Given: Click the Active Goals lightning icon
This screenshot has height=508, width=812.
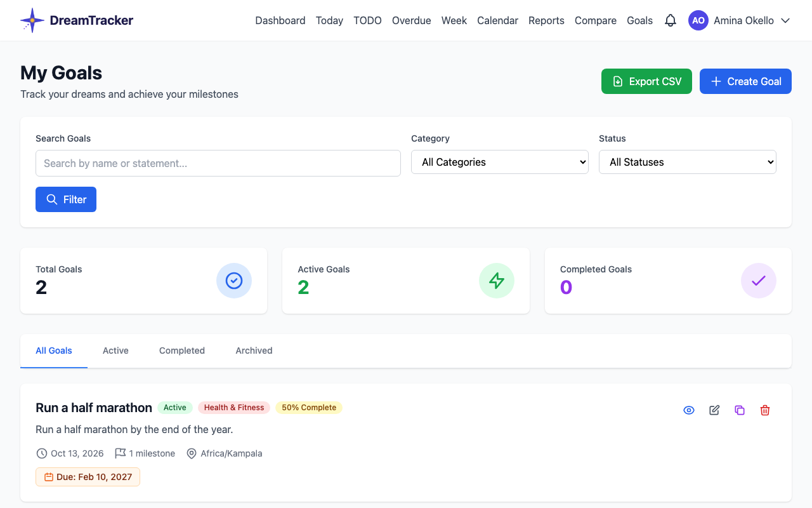Looking at the screenshot, I should (x=497, y=281).
